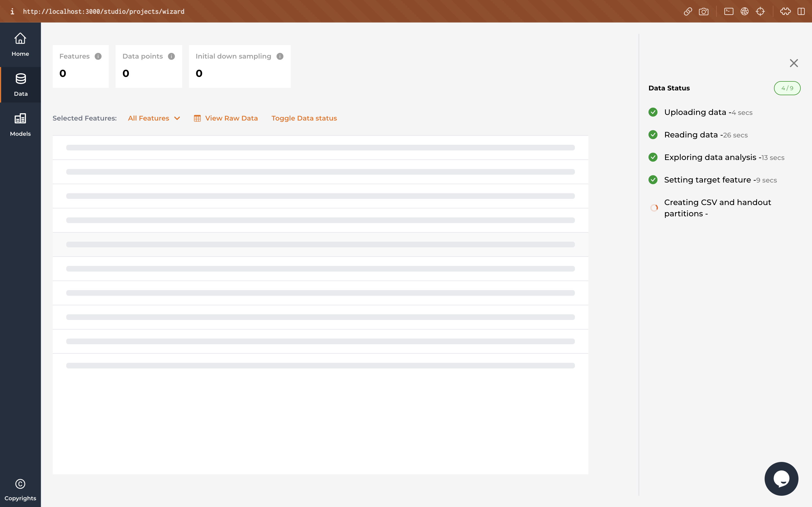The height and width of the screenshot is (507, 812).
Task: Close the Data Status side panel
Action: pos(794,63)
